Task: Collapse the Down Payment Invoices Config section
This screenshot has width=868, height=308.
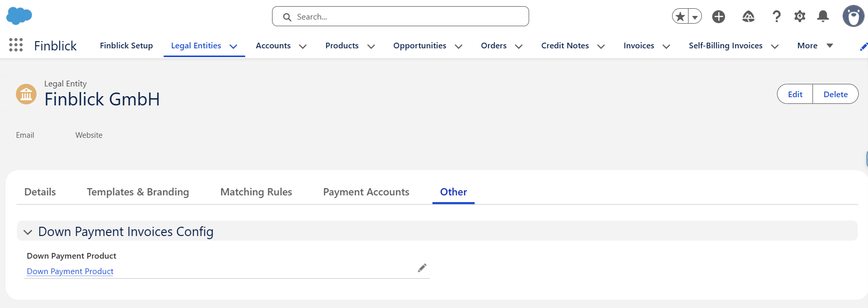Action: tap(28, 232)
